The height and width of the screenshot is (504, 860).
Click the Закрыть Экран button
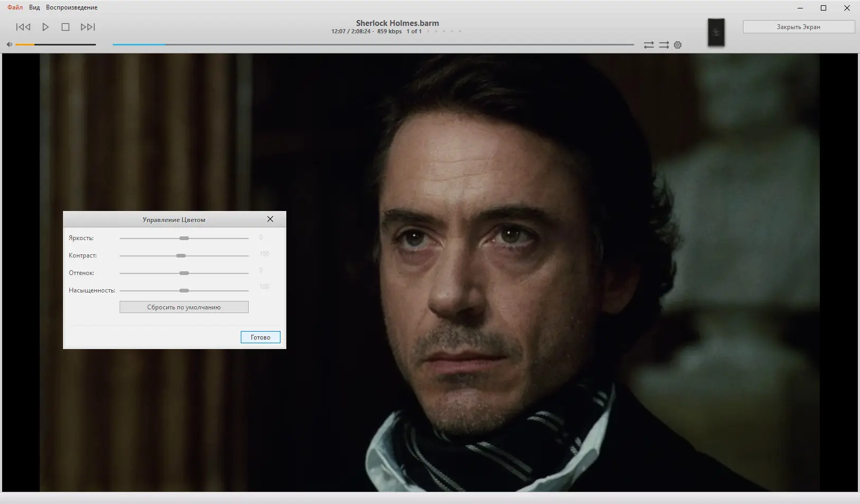(799, 27)
